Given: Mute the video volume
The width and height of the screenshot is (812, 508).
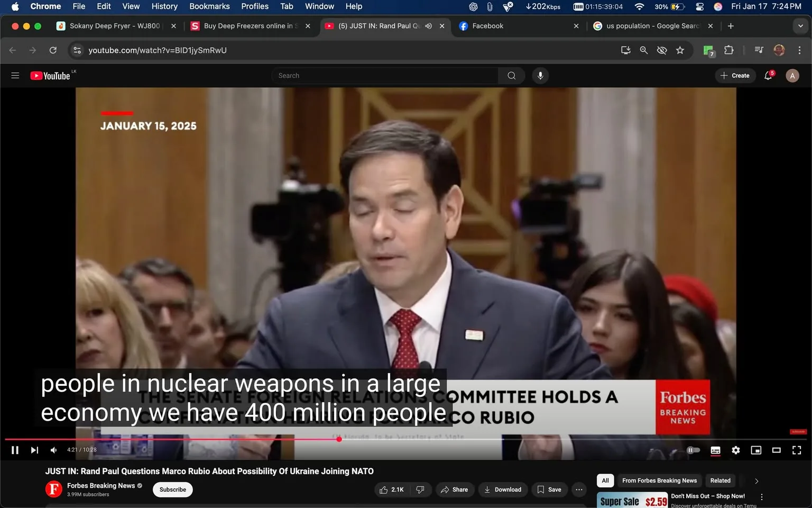Looking at the screenshot, I should tap(53, 450).
